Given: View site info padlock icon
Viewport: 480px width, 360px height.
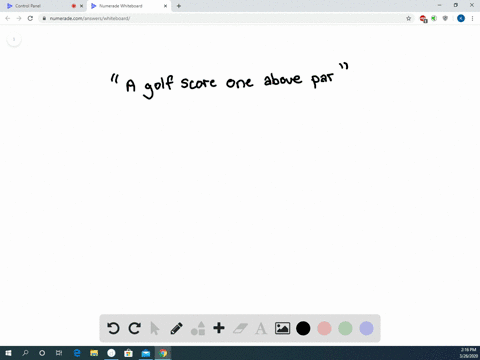Looking at the screenshot, I should click(44, 18).
